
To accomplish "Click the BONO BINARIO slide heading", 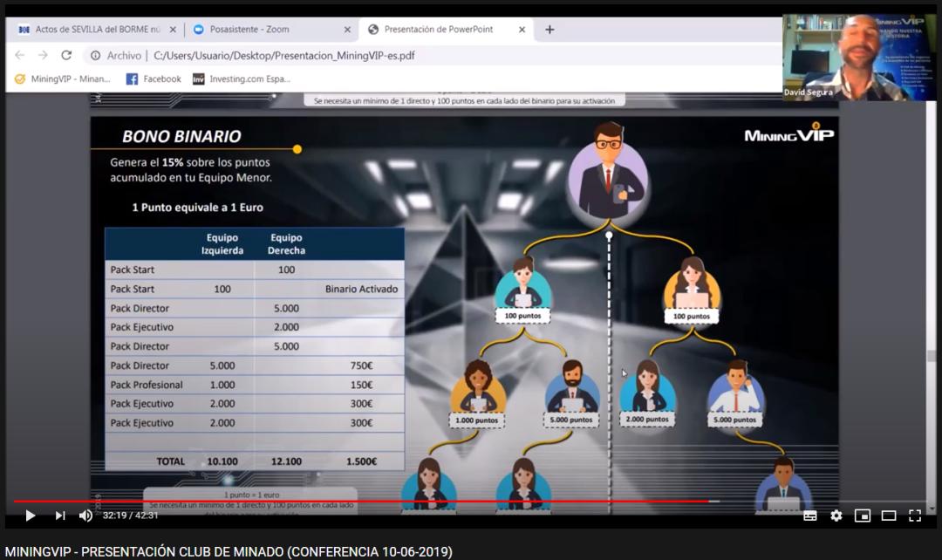I will (x=181, y=136).
